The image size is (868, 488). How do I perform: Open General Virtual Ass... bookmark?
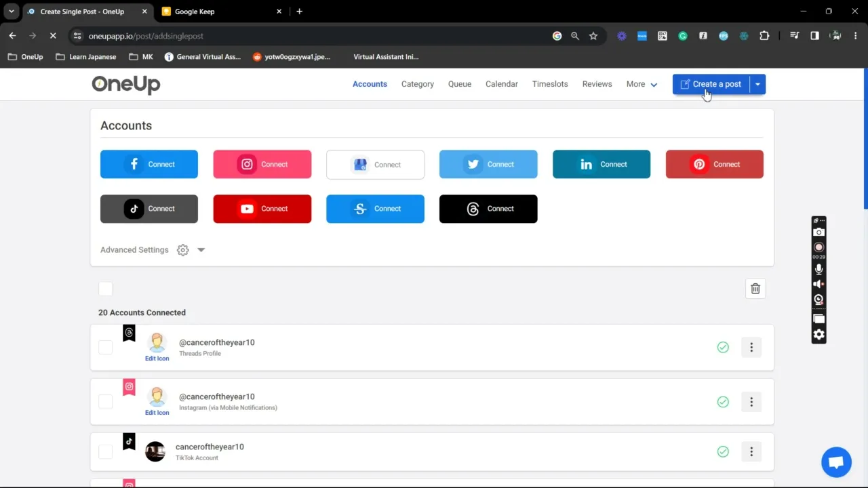(x=203, y=57)
